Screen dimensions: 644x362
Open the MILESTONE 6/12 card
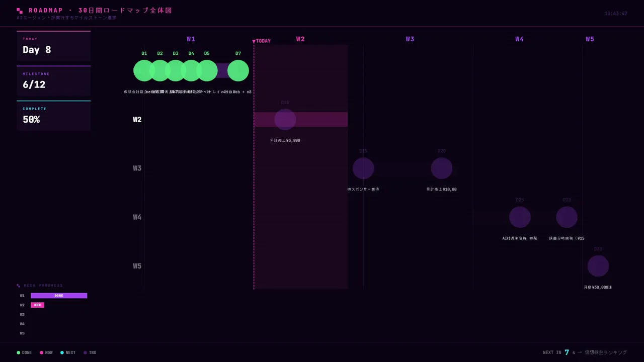(54, 80)
